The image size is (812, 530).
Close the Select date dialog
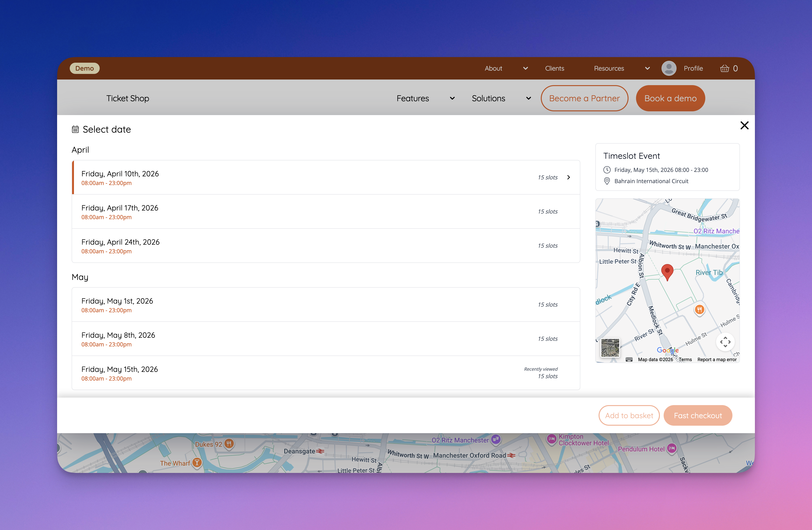[744, 126]
